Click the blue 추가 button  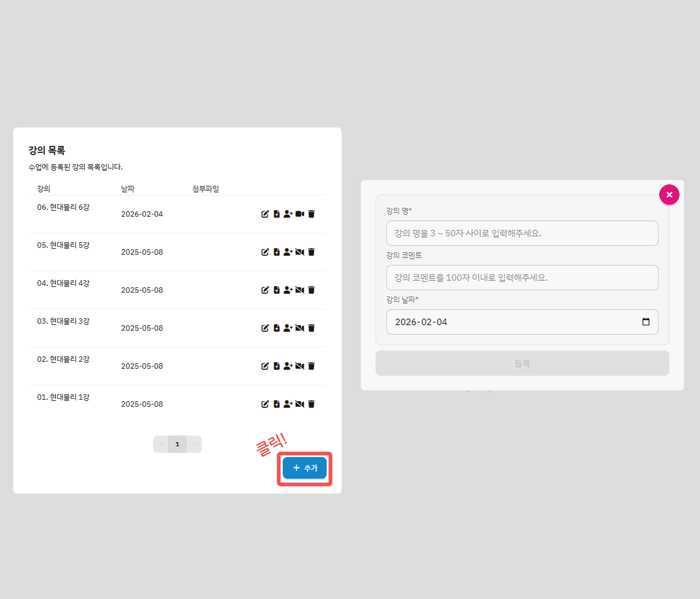pyautogui.click(x=304, y=468)
